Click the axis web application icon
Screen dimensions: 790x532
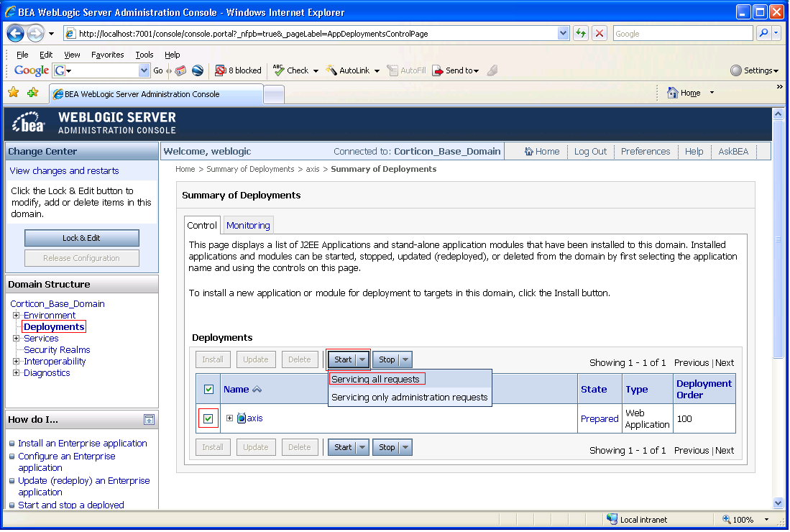pyautogui.click(x=242, y=418)
